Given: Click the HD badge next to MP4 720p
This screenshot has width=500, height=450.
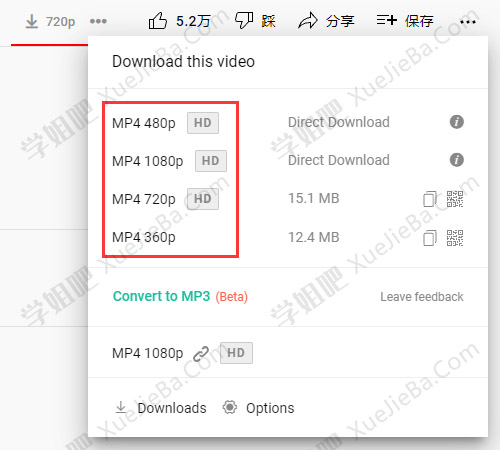Looking at the screenshot, I should pos(203,199).
